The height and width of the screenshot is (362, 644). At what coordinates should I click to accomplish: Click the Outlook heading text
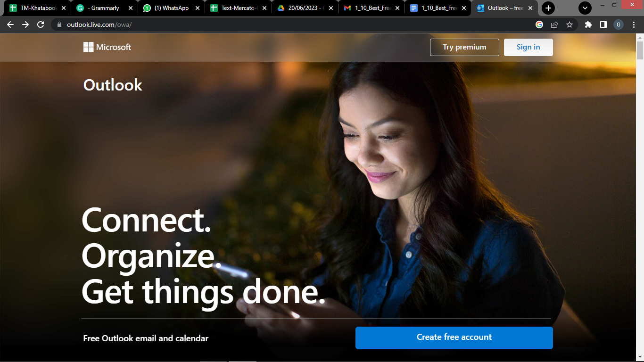(113, 85)
